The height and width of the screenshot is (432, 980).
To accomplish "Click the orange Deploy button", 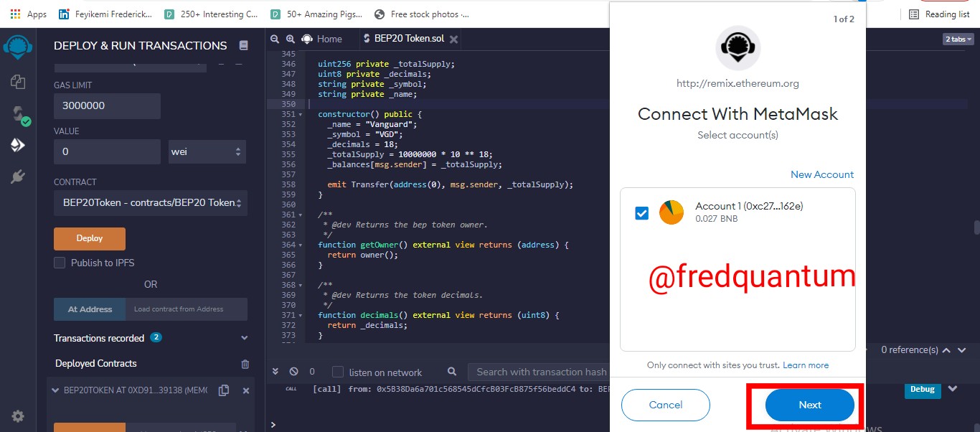I will pos(90,238).
